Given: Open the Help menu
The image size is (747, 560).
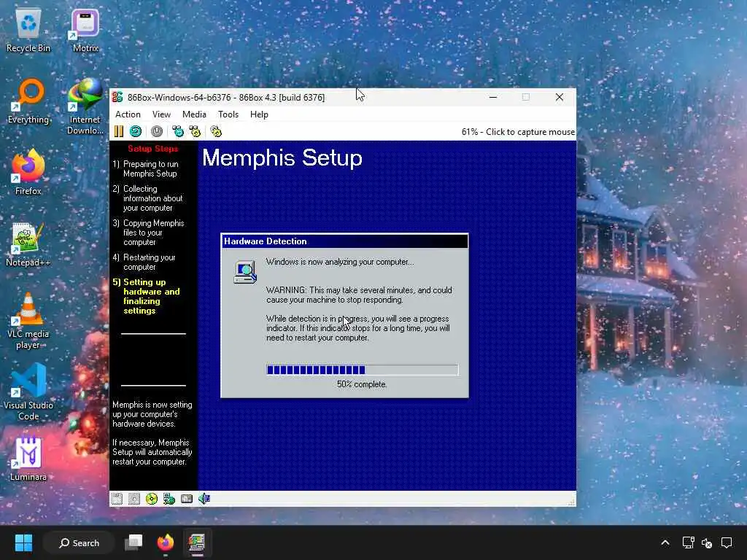Looking at the screenshot, I should 259,114.
